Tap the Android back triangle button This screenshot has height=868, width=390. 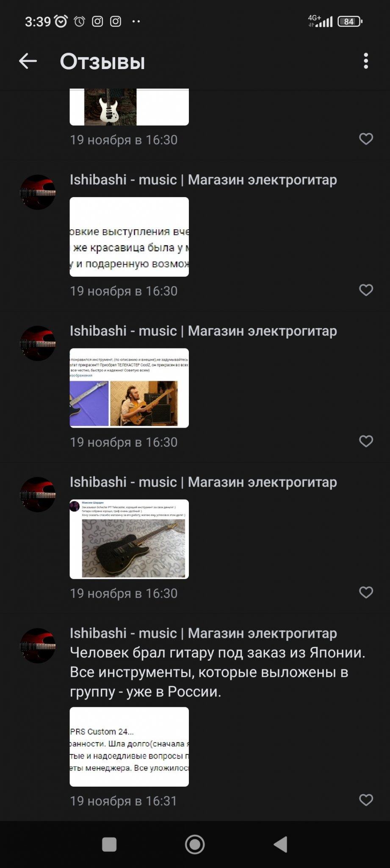pos(281,844)
